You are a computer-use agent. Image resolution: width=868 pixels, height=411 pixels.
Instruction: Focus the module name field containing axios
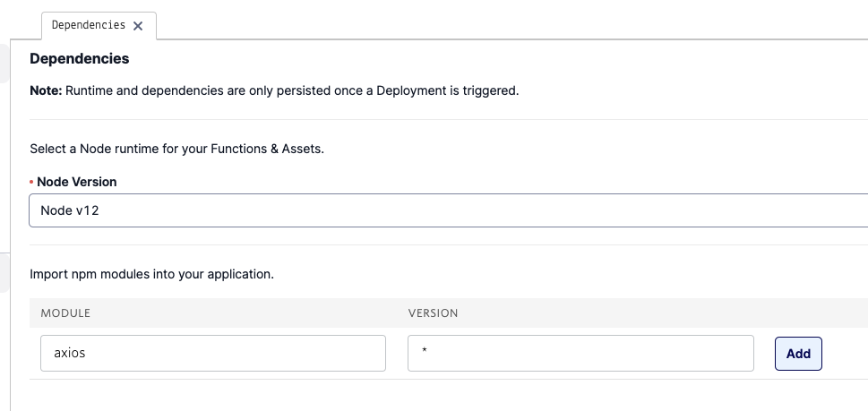click(213, 353)
